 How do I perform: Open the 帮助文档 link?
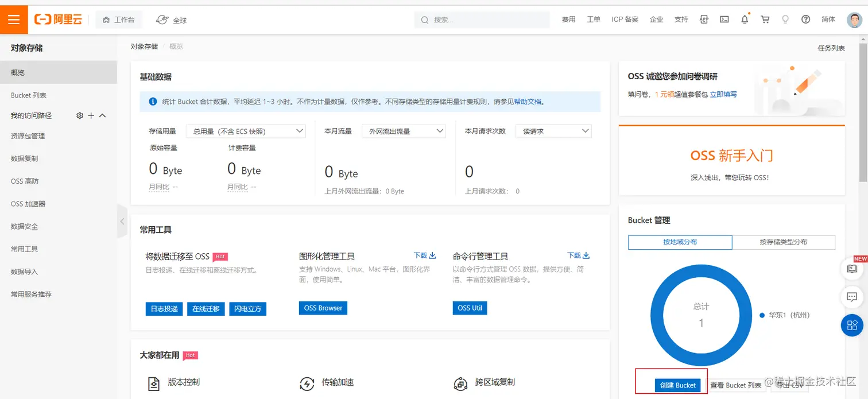528,102
